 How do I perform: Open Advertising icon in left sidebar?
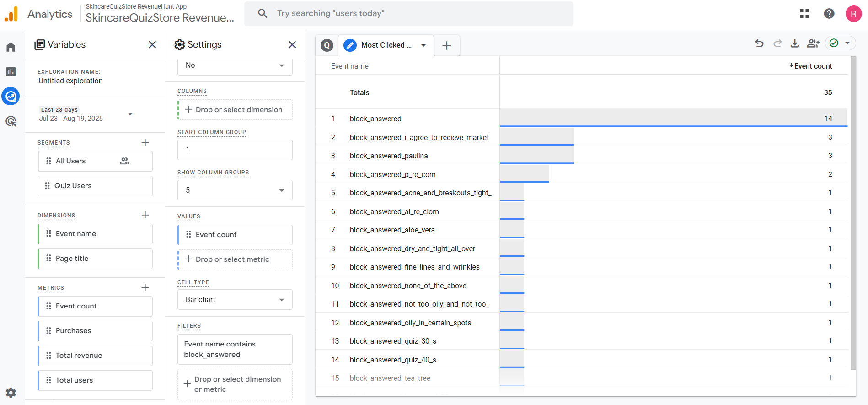[11, 121]
